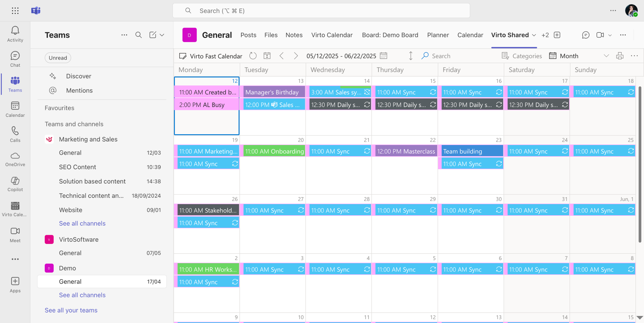Advance to next calendar period arrow
The width and height of the screenshot is (644, 323).
[296, 56]
